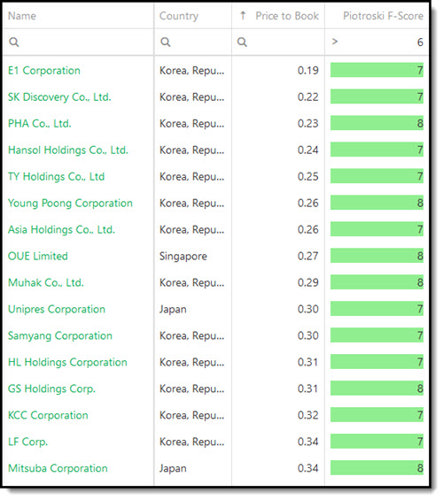Click the 0.29 Price to Book value
The height and width of the screenshot is (500, 442).
(308, 283)
